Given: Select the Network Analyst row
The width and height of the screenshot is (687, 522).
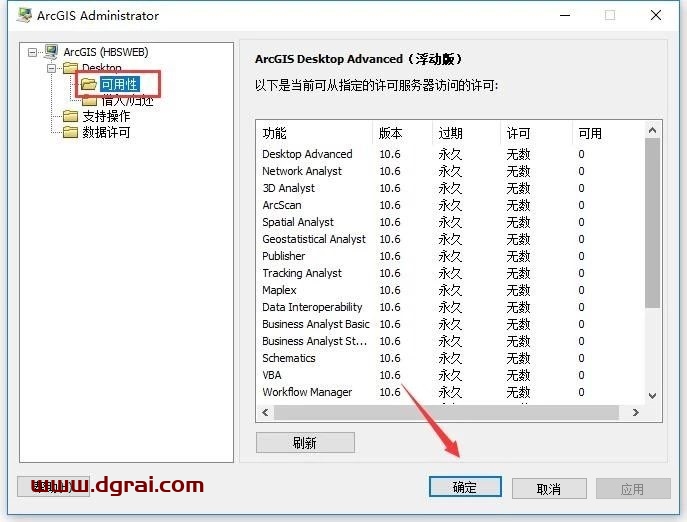Looking at the screenshot, I should 450,171.
